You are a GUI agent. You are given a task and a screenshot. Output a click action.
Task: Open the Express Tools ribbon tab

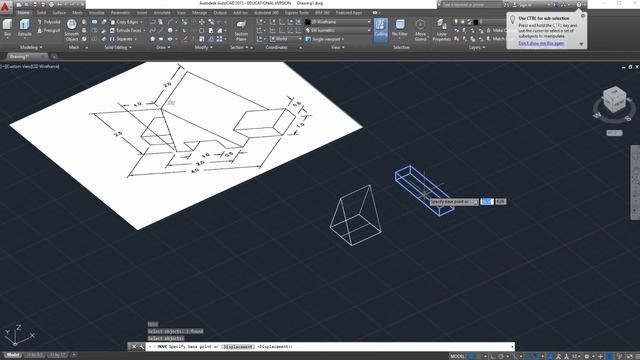click(x=297, y=13)
